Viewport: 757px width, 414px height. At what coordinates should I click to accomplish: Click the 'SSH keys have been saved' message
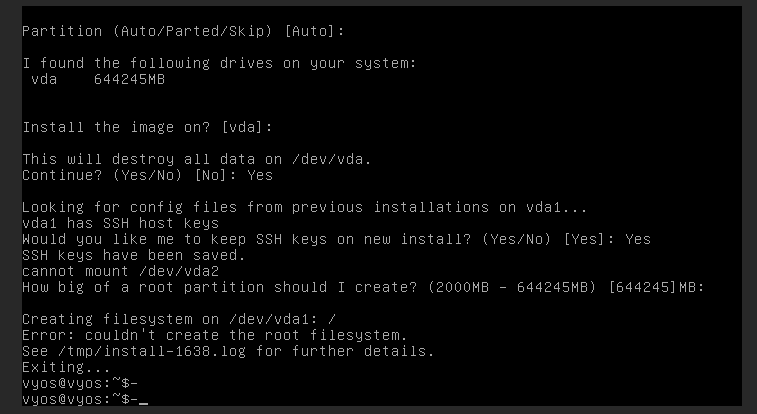[x=121, y=255]
